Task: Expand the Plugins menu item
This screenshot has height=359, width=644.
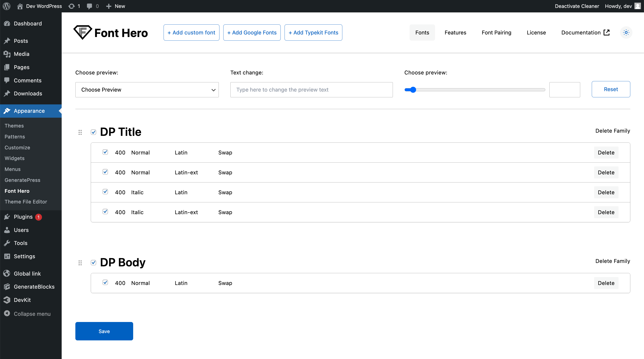Action: (x=22, y=217)
